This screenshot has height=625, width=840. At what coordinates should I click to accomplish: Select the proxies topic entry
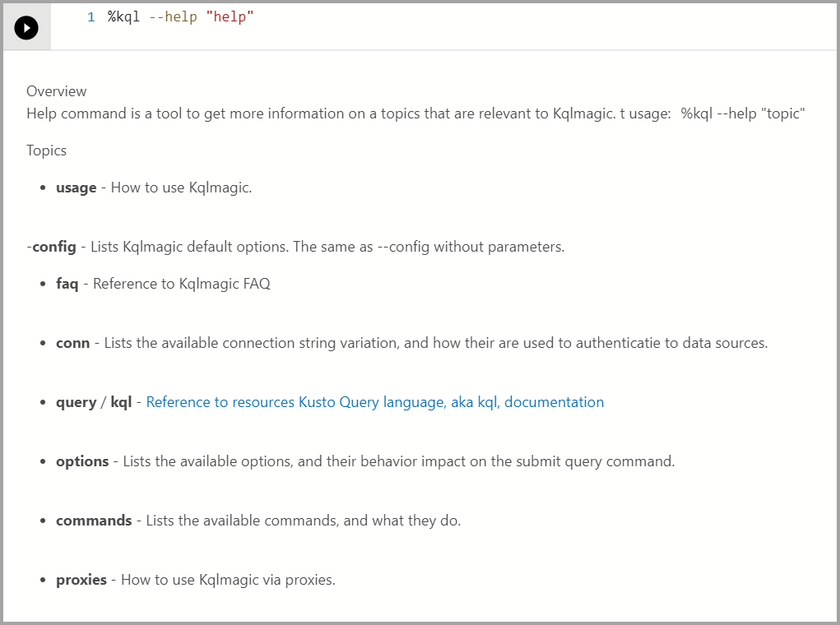click(81, 580)
